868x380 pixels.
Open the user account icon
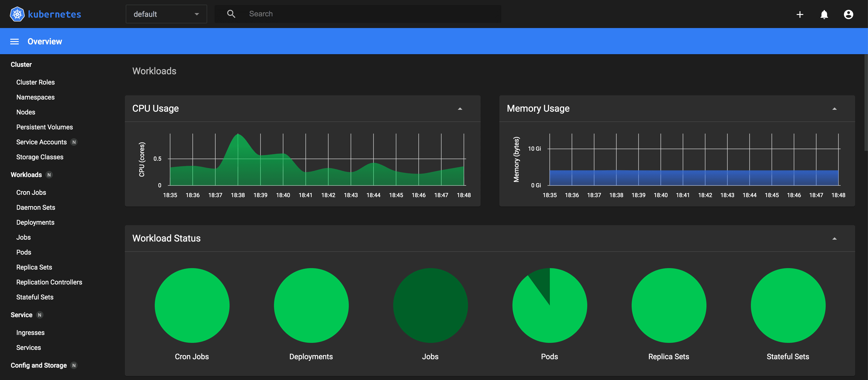click(x=848, y=14)
